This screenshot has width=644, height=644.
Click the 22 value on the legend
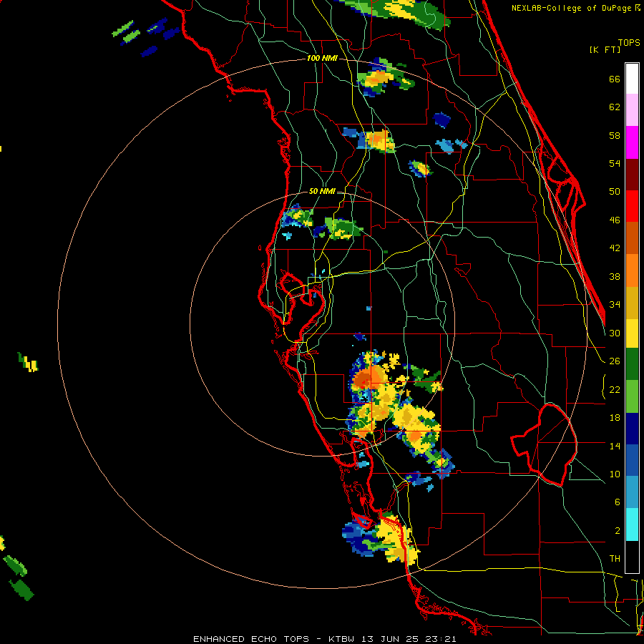coord(615,389)
